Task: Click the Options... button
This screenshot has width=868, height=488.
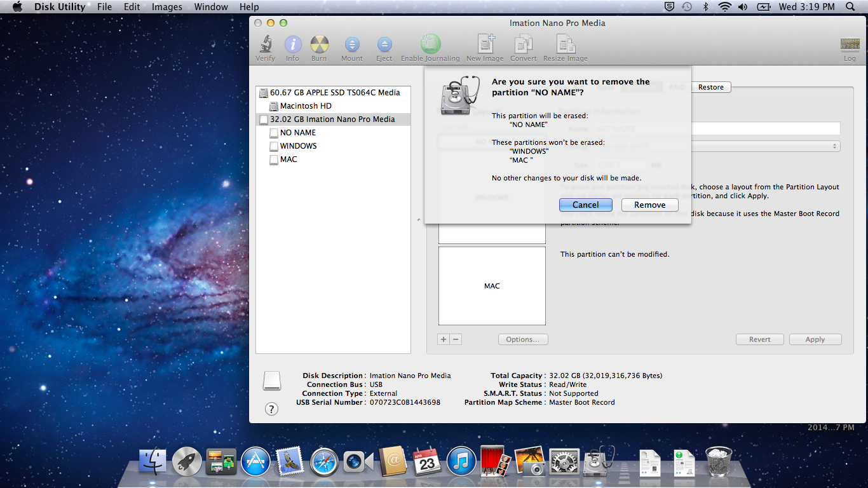Action: click(x=523, y=339)
